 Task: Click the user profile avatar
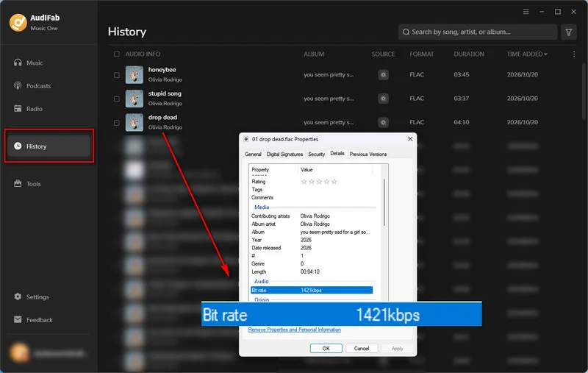[x=19, y=352]
